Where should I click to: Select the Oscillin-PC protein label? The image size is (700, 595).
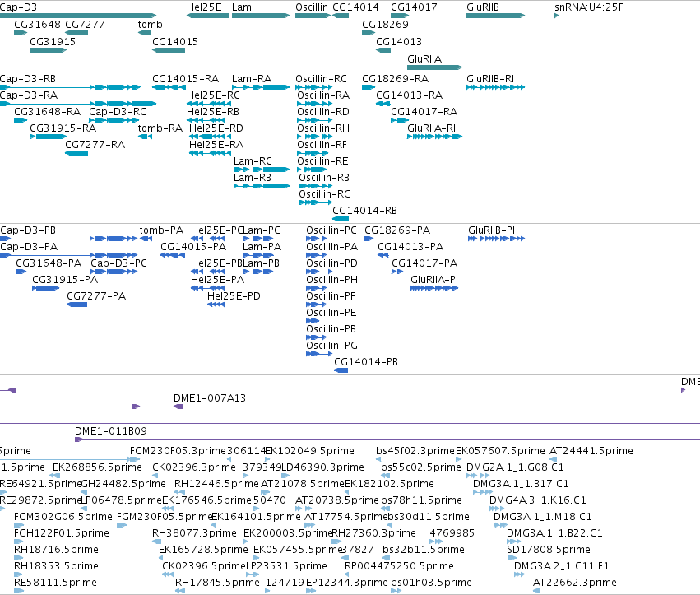point(331,230)
